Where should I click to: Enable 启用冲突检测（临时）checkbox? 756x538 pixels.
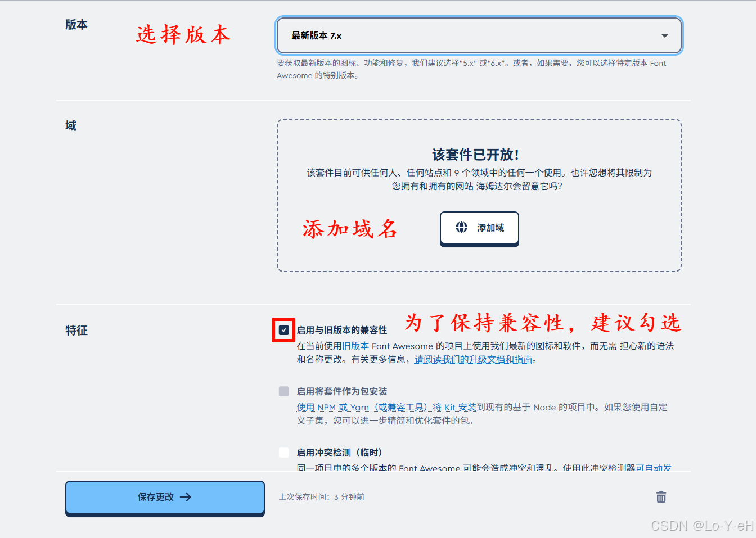coord(283,453)
